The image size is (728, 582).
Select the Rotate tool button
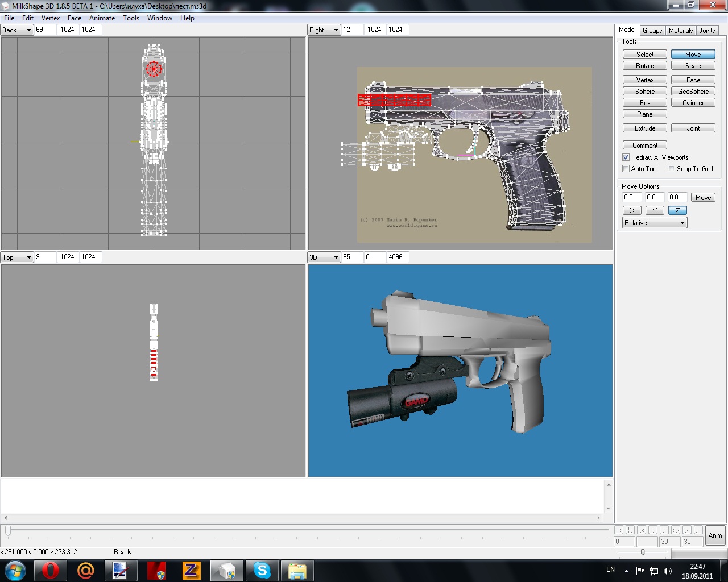tap(644, 66)
